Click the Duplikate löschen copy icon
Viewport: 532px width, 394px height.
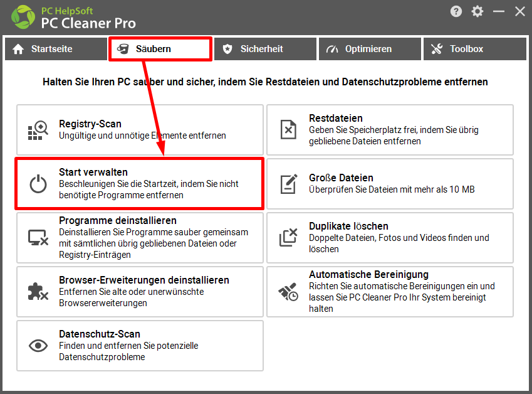click(x=288, y=238)
